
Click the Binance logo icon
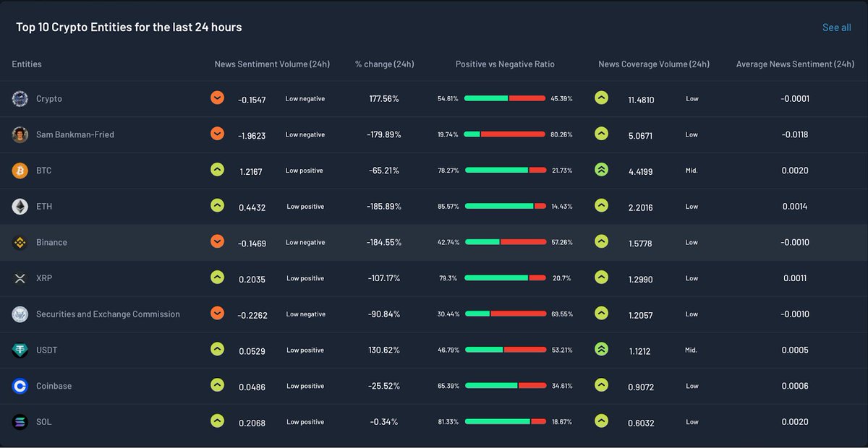20,243
